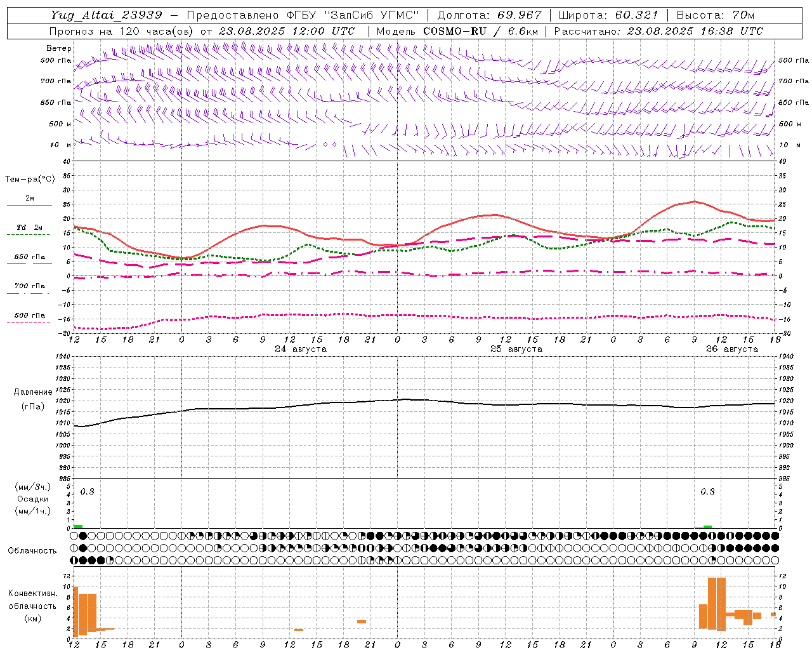The image size is (812, 650).
Task: Click the Рассчитано: 23.08.2025 16:38 UTC text
Action: click(658, 31)
